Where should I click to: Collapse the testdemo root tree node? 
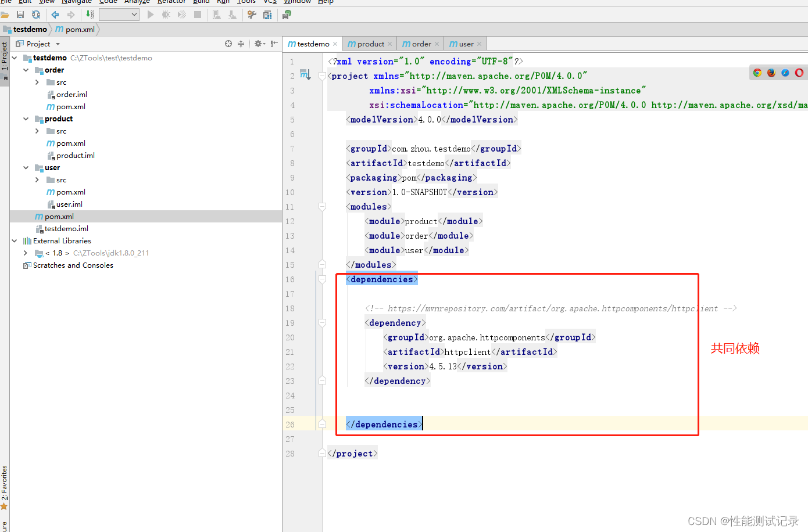coord(15,58)
